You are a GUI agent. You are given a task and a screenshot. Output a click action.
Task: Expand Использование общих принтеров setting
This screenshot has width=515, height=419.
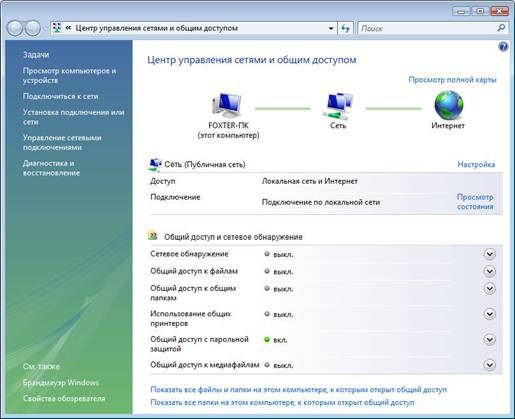489,314
